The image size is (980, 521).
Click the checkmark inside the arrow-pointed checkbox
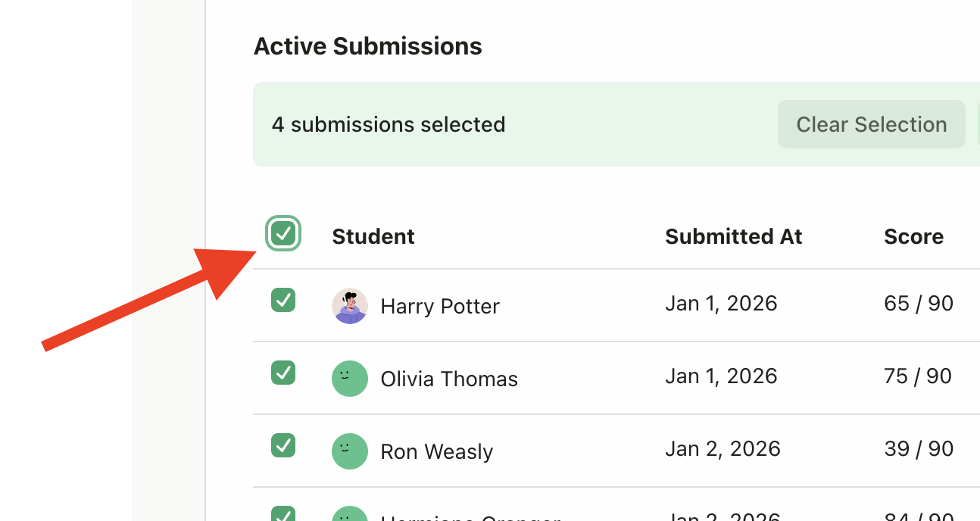click(283, 233)
